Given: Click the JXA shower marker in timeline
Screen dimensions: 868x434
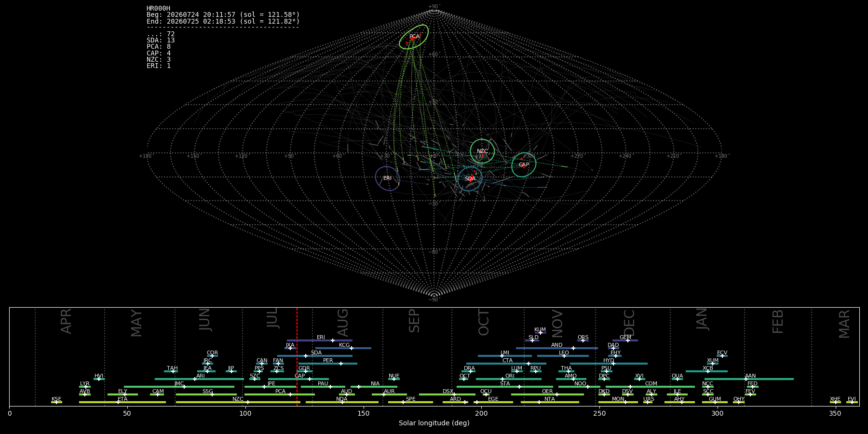Looking at the screenshot, I should [x=290, y=348].
